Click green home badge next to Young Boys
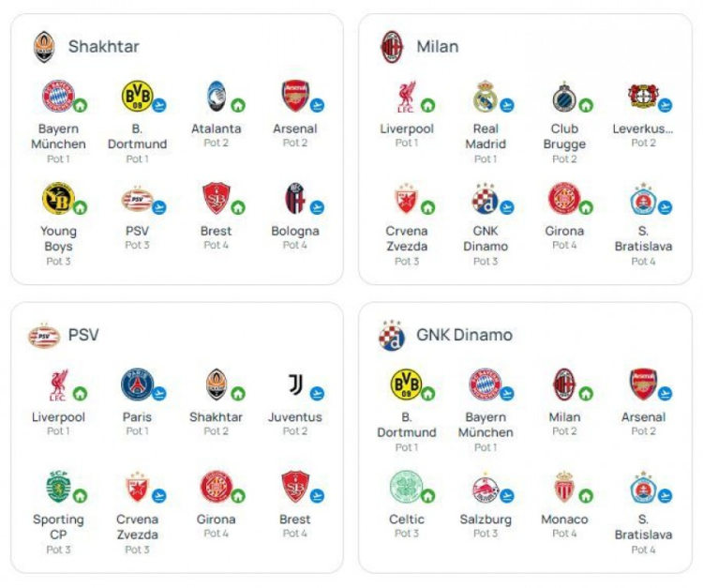 [x=80, y=207]
